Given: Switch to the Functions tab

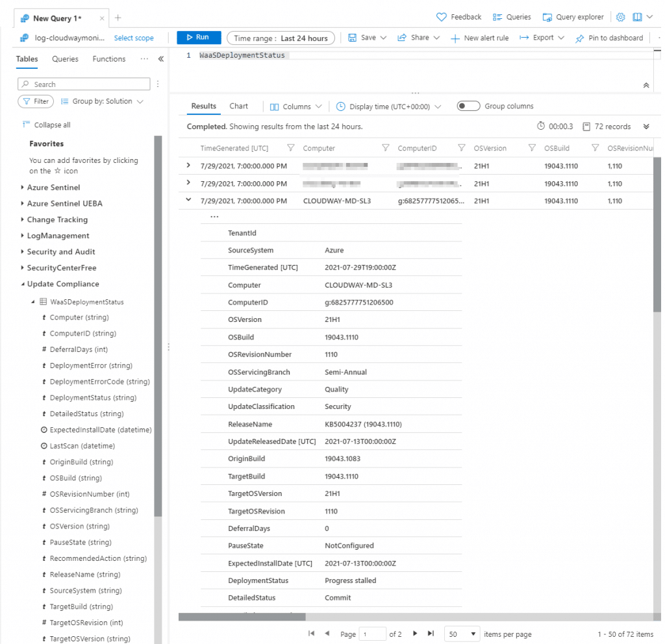Looking at the screenshot, I should click(109, 59).
